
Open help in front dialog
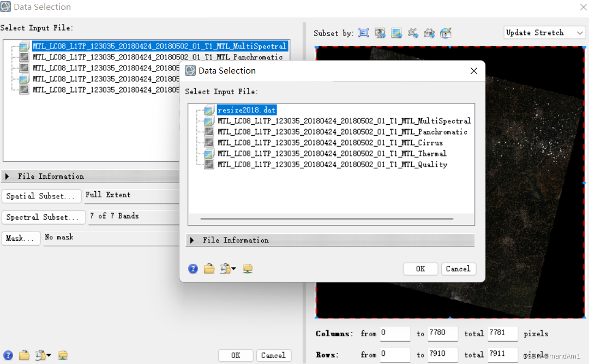pos(193,269)
